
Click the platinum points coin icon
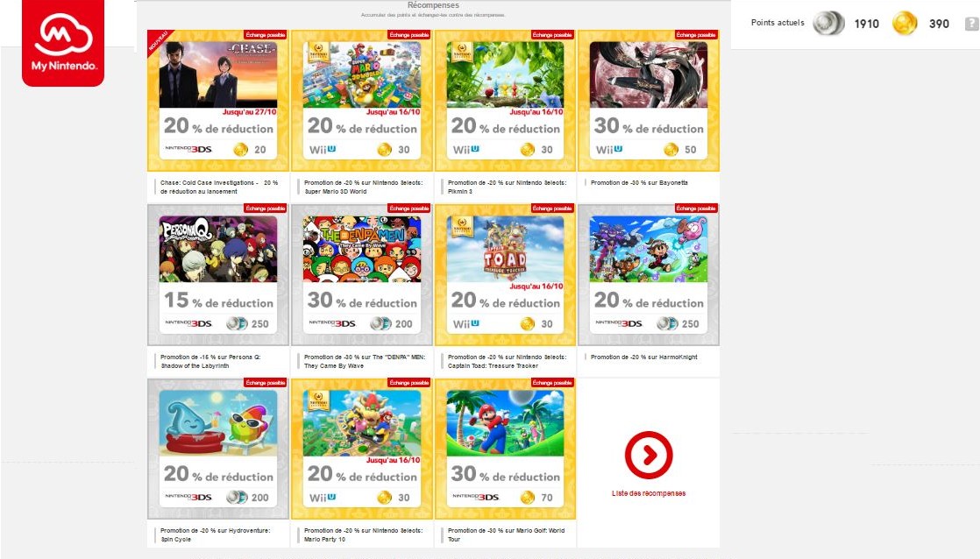(x=828, y=23)
